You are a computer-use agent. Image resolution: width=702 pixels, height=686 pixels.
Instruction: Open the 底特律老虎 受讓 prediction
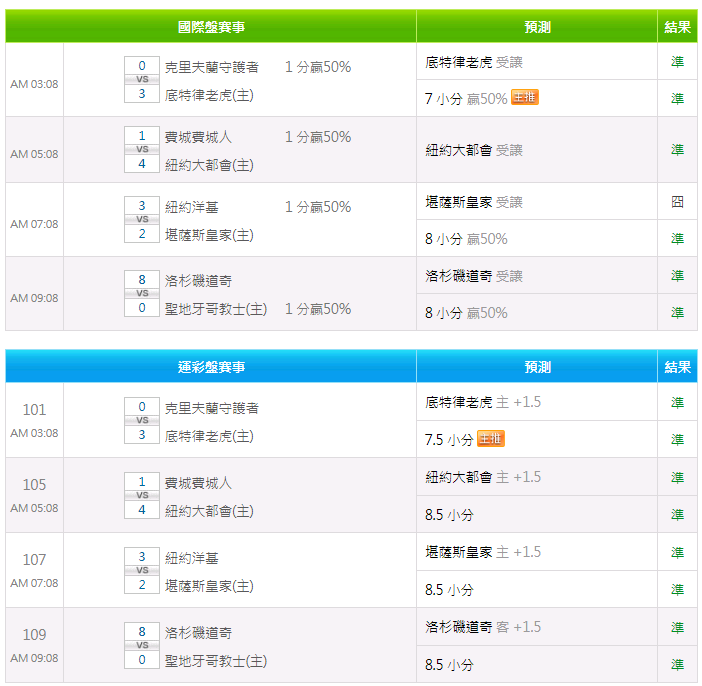point(474,62)
